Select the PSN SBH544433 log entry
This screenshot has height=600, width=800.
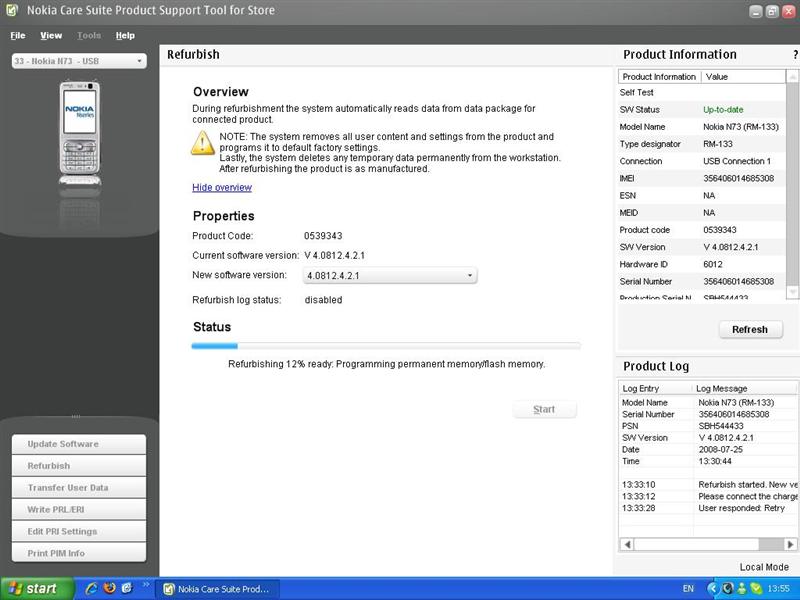pos(708,426)
